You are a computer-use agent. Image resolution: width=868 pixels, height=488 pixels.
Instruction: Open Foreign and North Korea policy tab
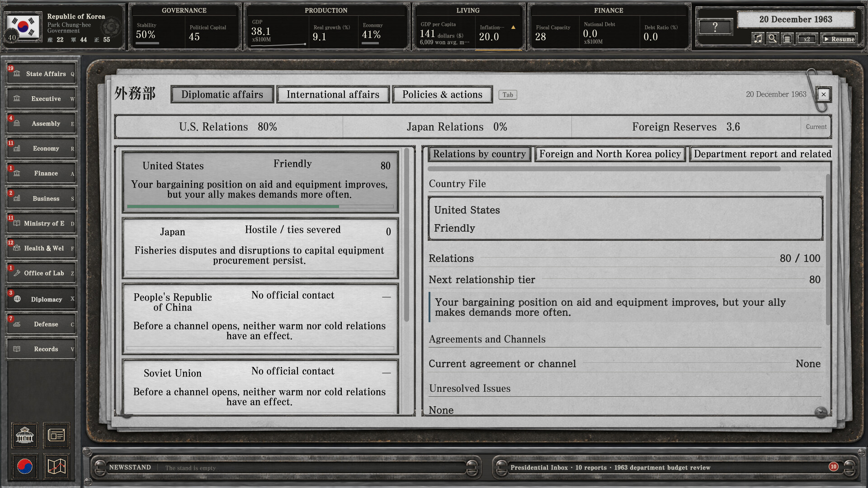(610, 154)
